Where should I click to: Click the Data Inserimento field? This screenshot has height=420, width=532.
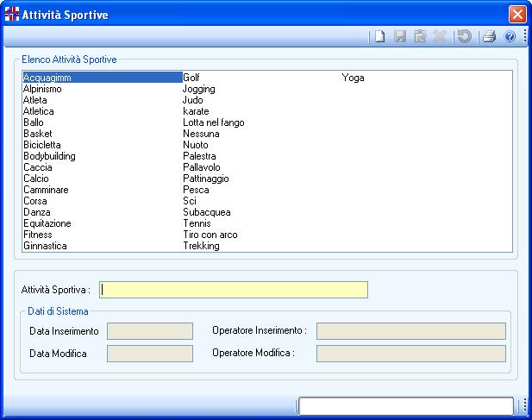pyautogui.click(x=149, y=331)
